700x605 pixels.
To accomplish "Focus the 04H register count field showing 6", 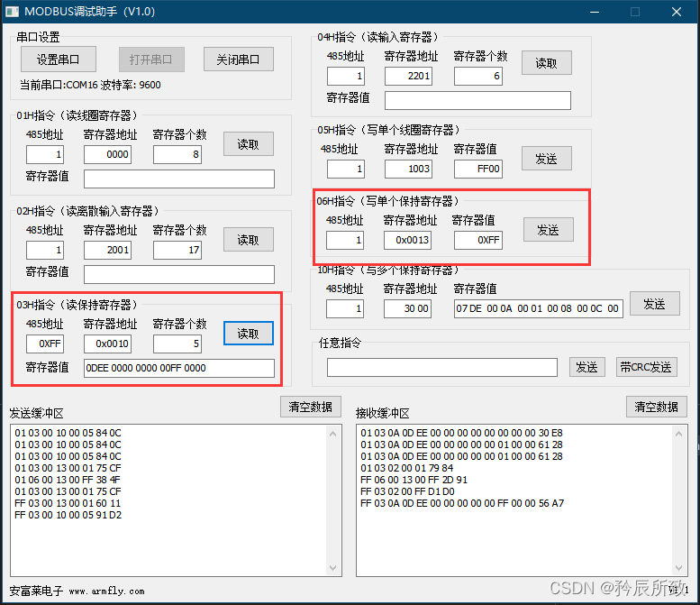I will click(478, 76).
